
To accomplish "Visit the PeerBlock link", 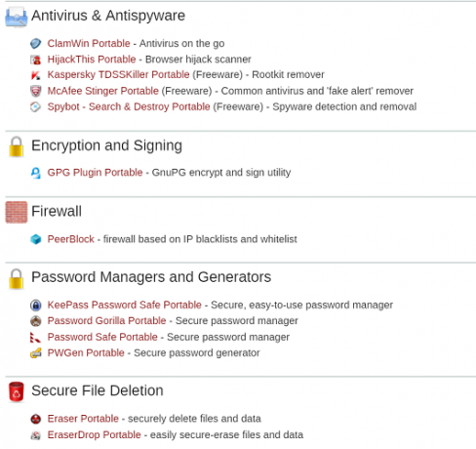I will tap(71, 239).
